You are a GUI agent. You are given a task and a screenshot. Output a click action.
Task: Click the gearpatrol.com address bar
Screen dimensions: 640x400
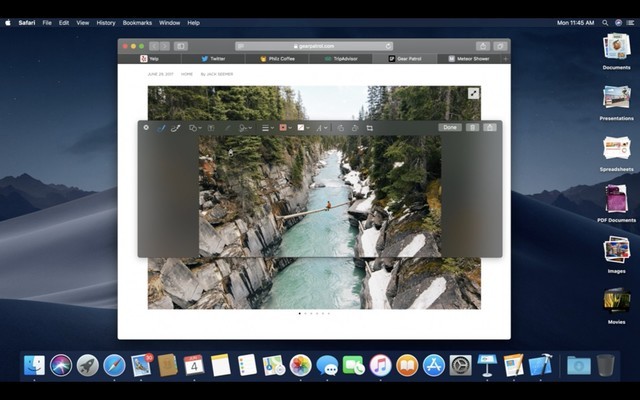(x=315, y=46)
